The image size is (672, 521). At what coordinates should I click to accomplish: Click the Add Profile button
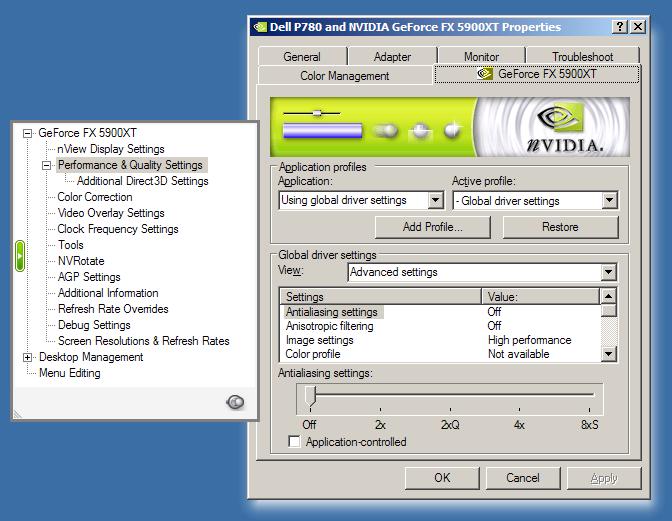click(x=432, y=227)
